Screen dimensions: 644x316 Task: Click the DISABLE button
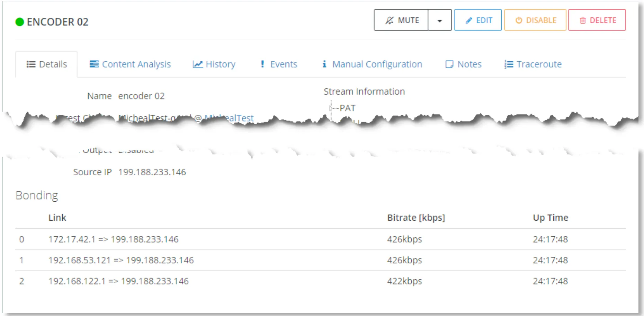535,20
